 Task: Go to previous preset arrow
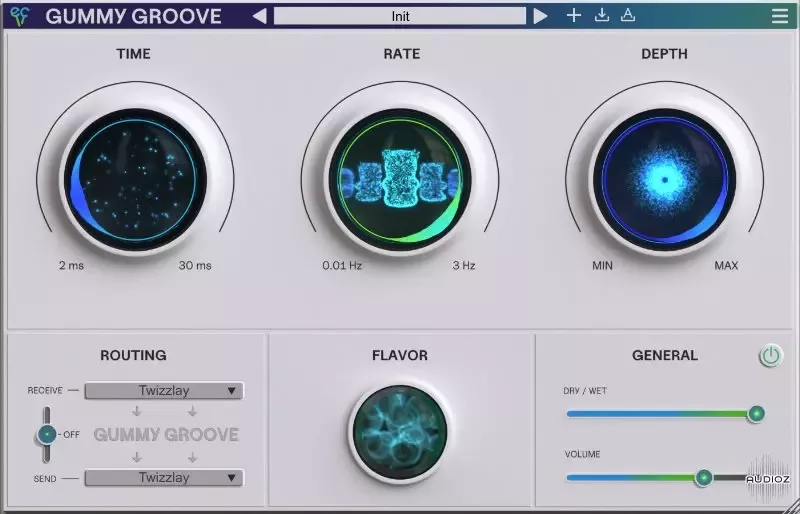coord(259,16)
